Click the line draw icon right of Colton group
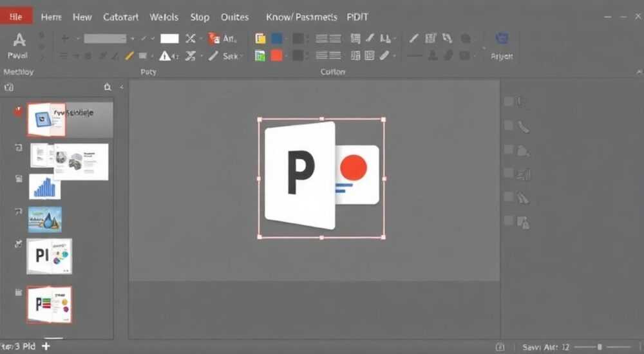 click(414, 38)
